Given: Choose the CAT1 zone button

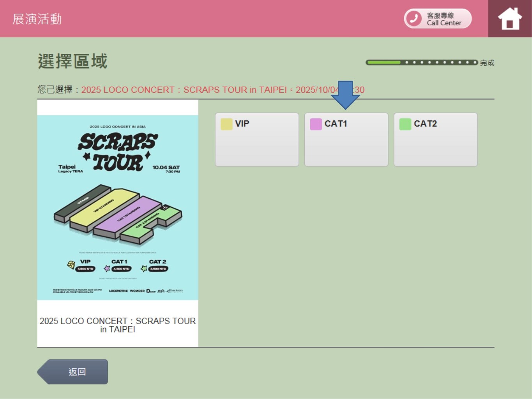Looking at the screenshot, I should click(346, 139).
